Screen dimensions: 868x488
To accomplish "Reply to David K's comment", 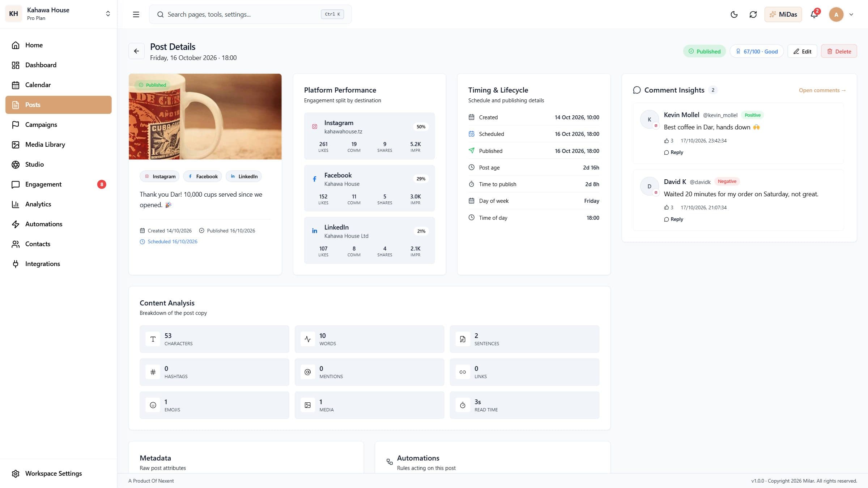I will [x=673, y=219].
